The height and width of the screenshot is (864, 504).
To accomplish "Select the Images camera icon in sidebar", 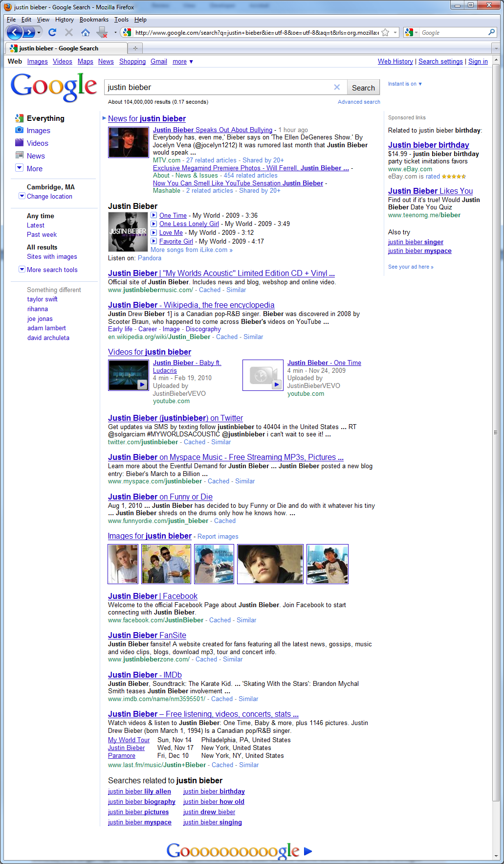I will pyautogui.click(x=19, y=130).
